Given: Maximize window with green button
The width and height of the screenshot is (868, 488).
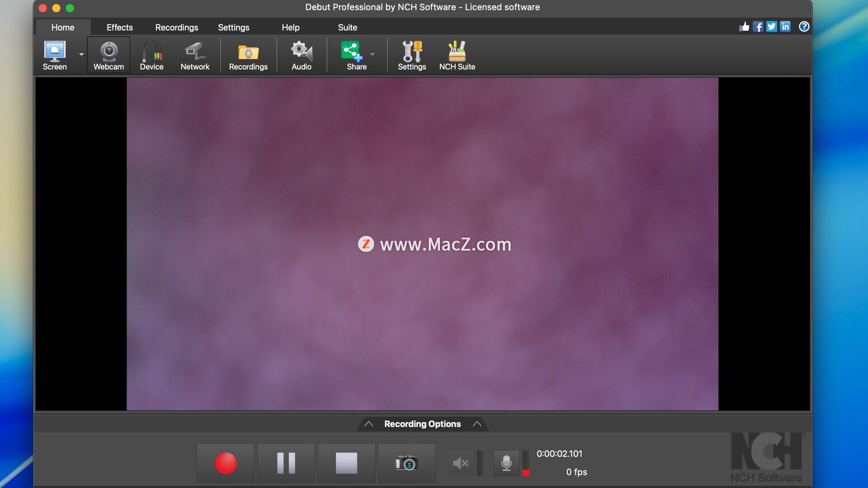Looking at the screenshot, I should click(x=70, y=8).
